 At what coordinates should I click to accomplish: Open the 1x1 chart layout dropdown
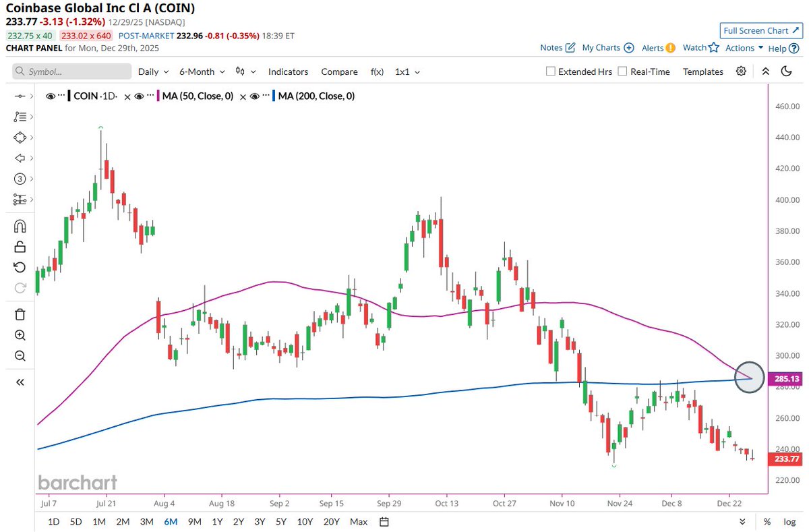404,71
